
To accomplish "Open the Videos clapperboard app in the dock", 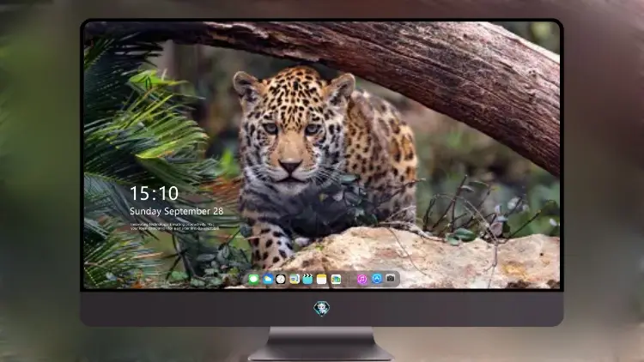I will tap(307, 280).
